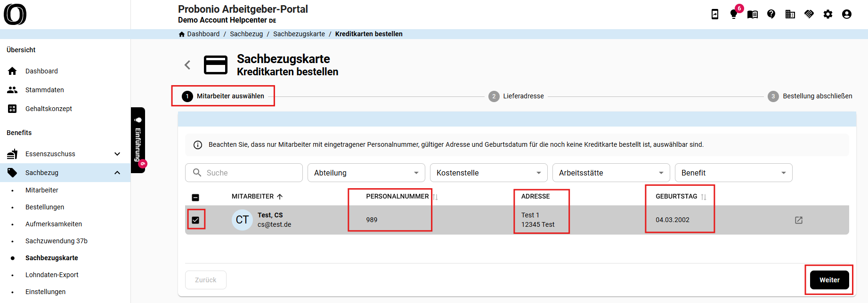Open employee Test, CS in new window icon

click(799, 220)
